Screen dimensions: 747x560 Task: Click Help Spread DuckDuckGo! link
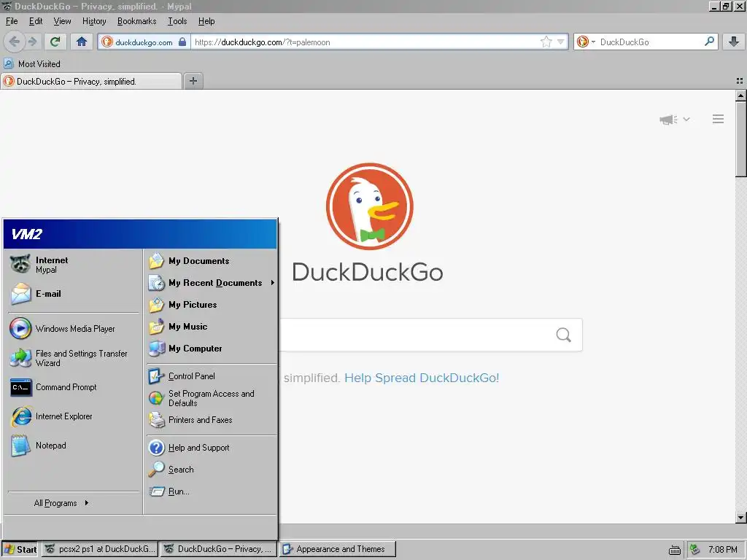coord(422,378)
